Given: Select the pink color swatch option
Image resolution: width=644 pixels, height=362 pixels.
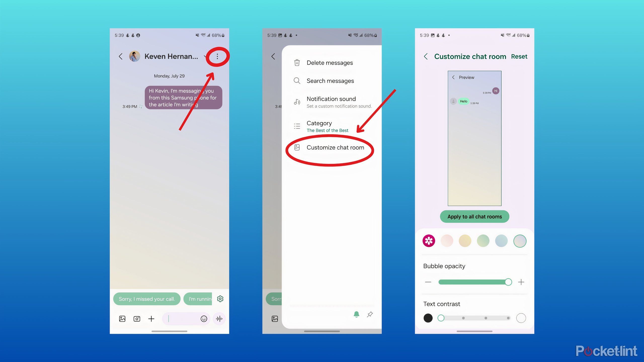Looking at the screenshot, I should [447, 241].
